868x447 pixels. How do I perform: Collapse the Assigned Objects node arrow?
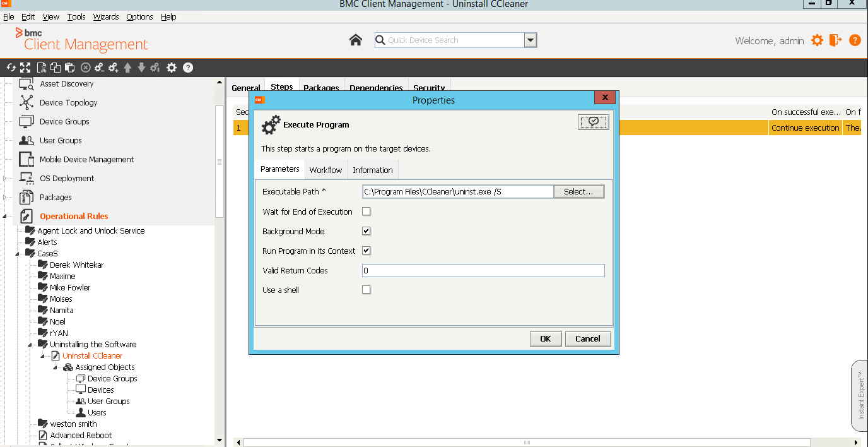[x=56, y=367]
